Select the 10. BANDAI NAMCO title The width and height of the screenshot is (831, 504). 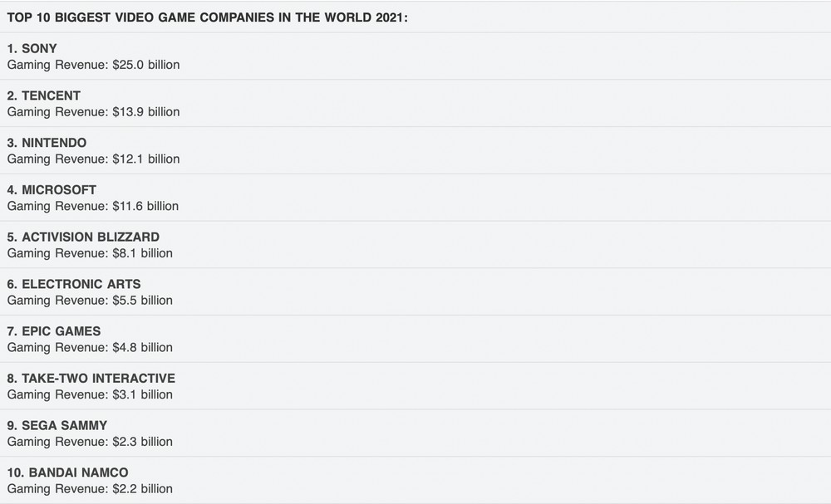pyautogui.click(x=68, y=472)
